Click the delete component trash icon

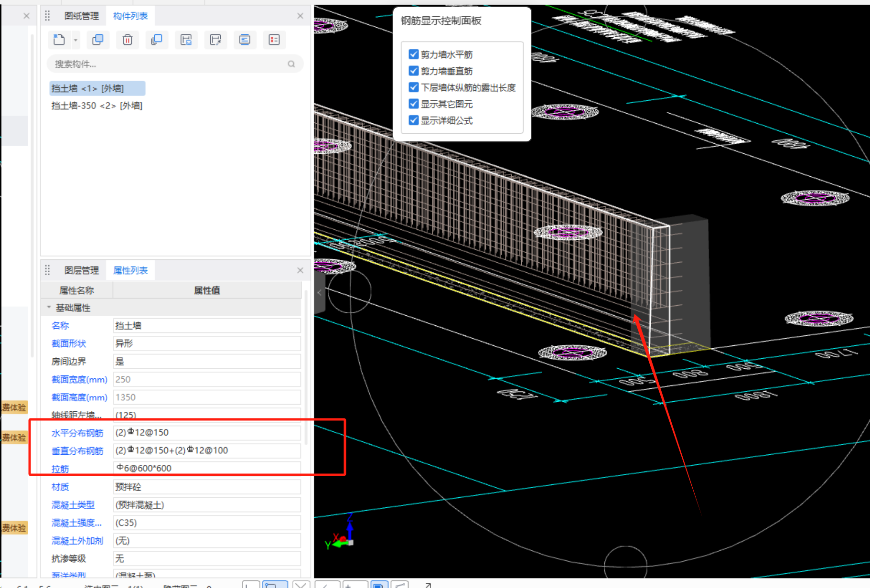tap(128, 40)
